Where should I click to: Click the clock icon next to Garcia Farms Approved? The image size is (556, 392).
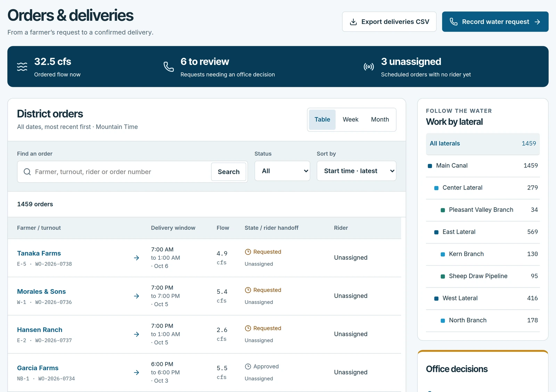[x=248, y=366]
